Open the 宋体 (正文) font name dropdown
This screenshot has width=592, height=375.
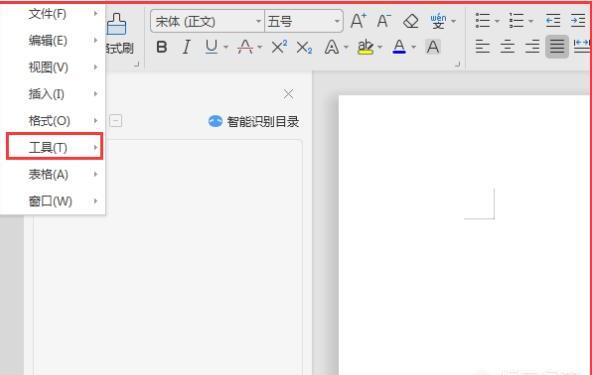[x=207, y=22]
